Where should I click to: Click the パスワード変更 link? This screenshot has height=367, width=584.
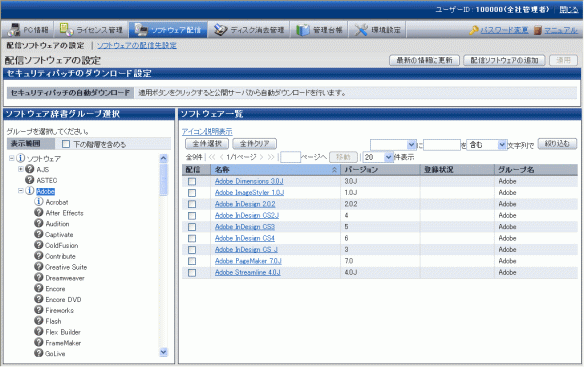(504, 30)
